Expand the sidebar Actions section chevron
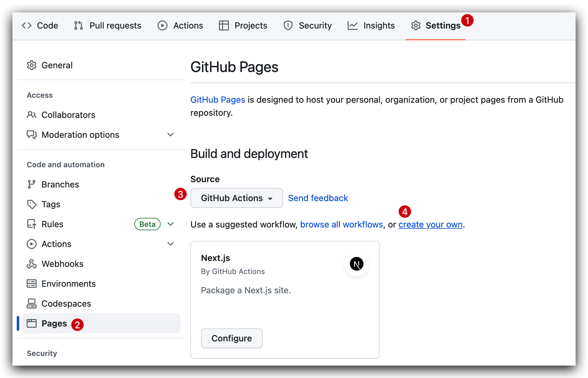588x378 pixels. 171,244
